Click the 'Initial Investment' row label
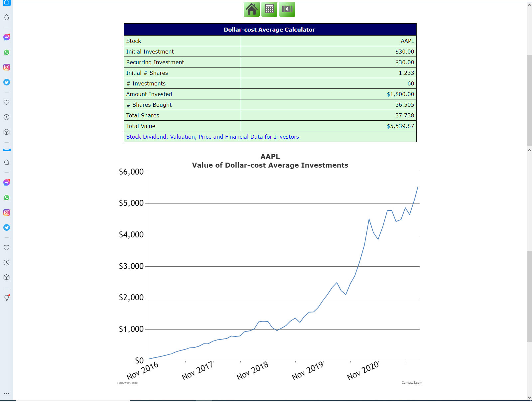The image size is (532, 407). coord(150,52)
